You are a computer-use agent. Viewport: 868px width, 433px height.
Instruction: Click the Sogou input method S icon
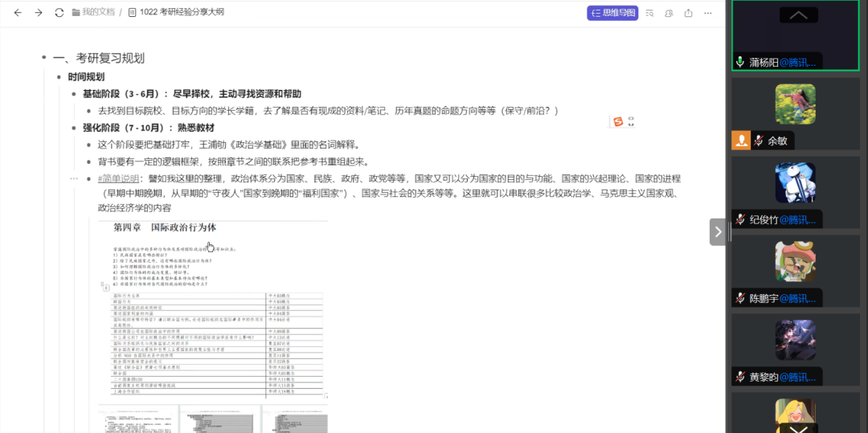(618, 122)
